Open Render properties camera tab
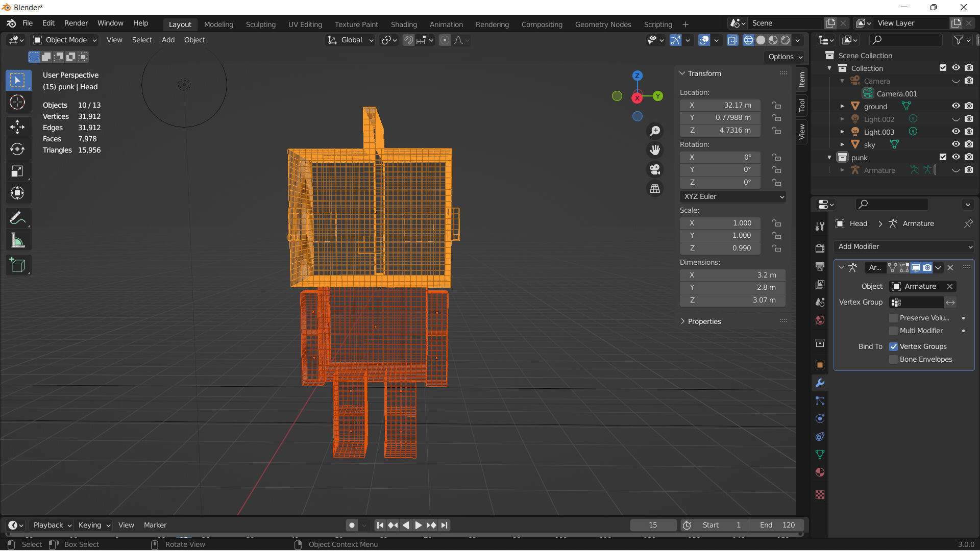Screen dimensions: 980x551 [820, 248]
